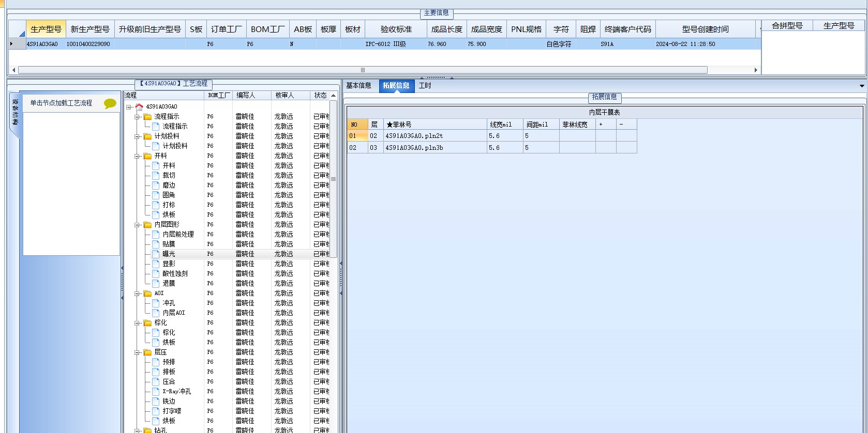This screenshot has width=868, height=433.
Task: Collapse the root node 4S91A03GA0
Action: (129, 107)
